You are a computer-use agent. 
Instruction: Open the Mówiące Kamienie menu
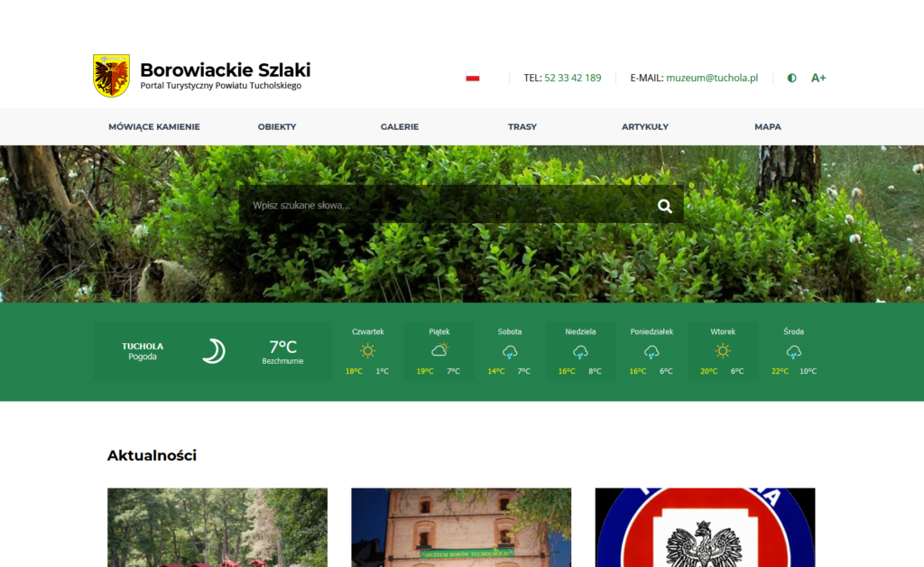click(154, 126)
